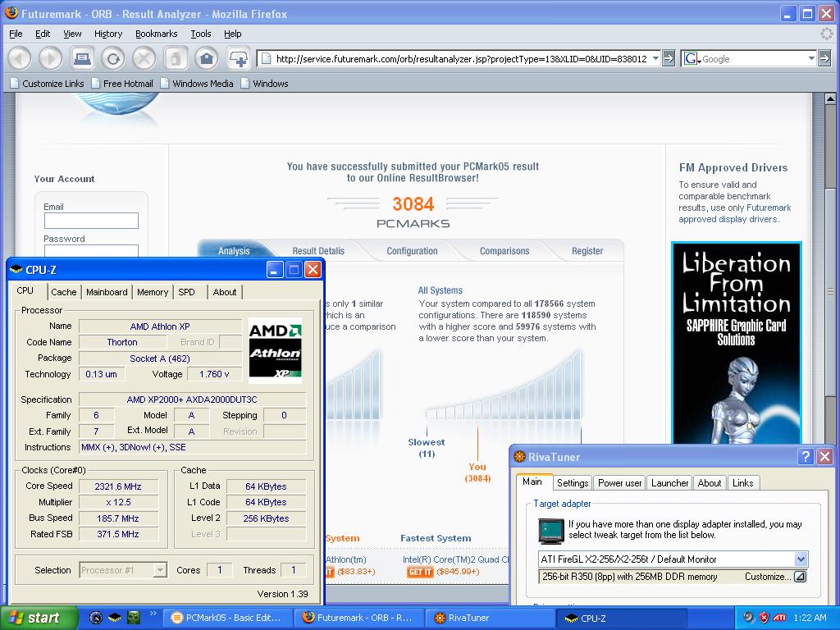Click the Intel Core 2 Quad fastest system link
The height and width of the screenshot is (630, 840).
click(x=455, y=559)
